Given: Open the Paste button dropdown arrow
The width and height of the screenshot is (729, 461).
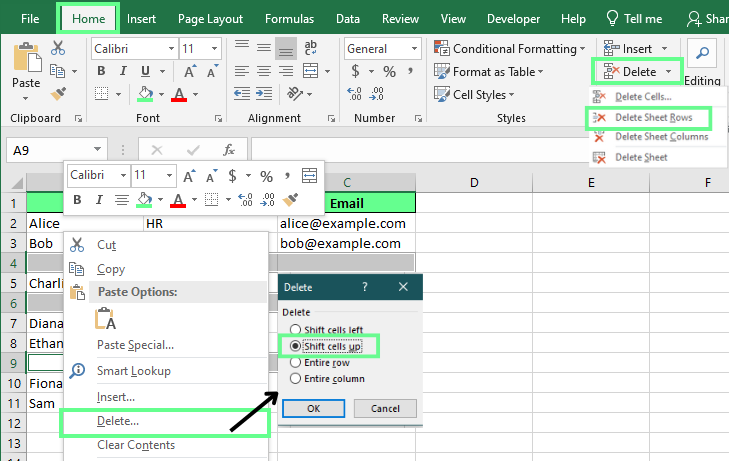Looking at the screenshot, I should pos(26,99).
